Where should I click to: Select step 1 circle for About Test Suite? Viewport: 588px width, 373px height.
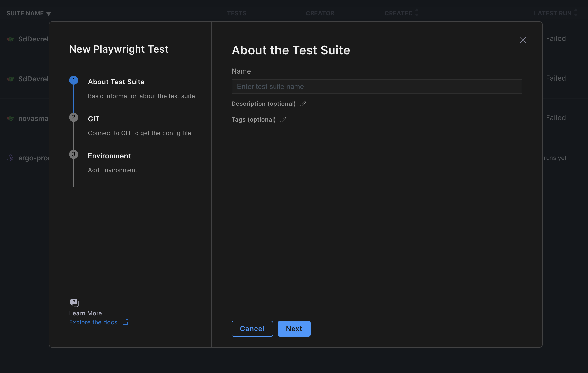pyautogui.click(x=74, y=80)
